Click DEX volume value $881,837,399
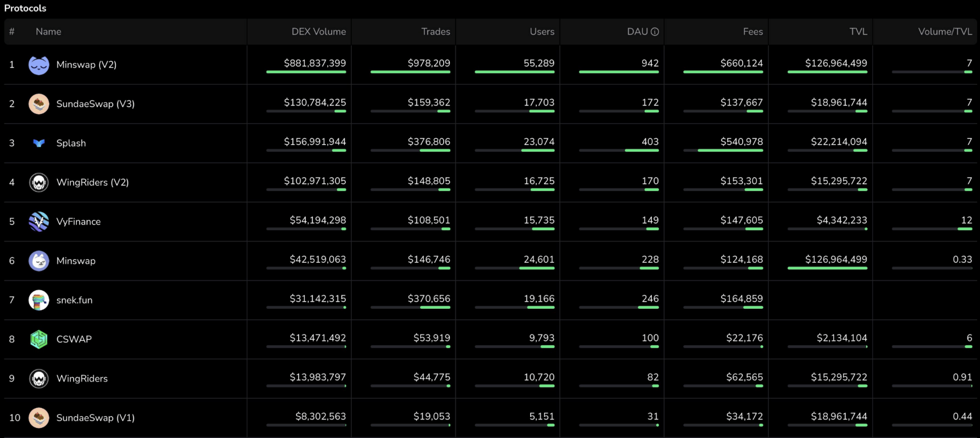 coord(315,63)
